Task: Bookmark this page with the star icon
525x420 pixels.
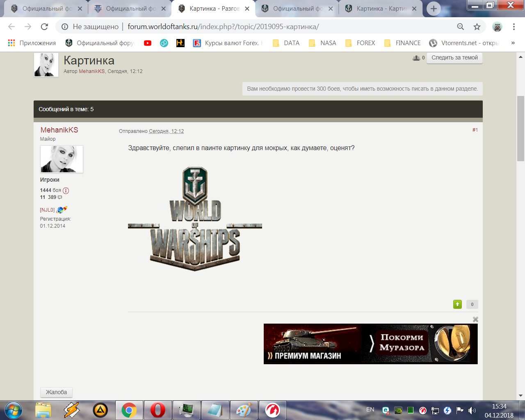Action: pos(477,27)
